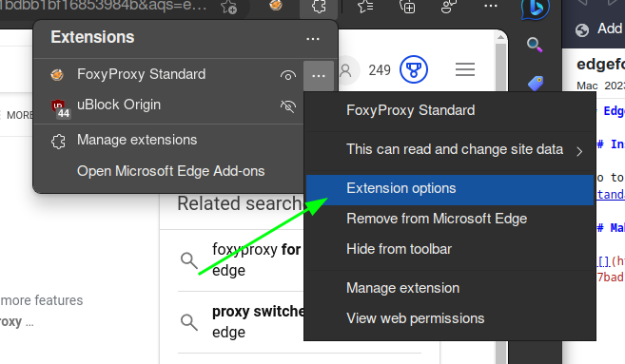Viewport: 625px width, 364px height.
Task: Click the browser address bar URL
Action: pyautogui.click(x=104, y=6)
